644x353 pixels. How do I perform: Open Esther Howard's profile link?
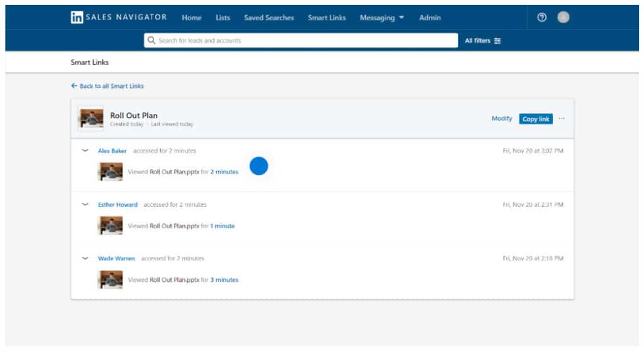click(118, 205)
